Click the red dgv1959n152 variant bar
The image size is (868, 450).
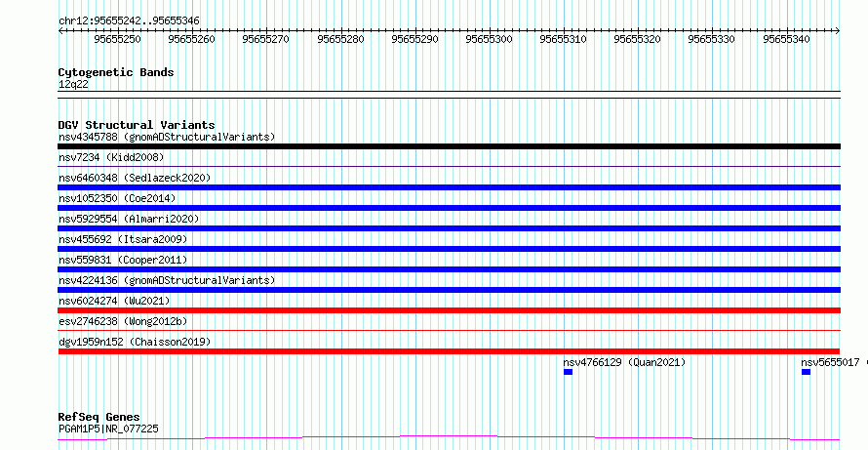click(449, 351)
